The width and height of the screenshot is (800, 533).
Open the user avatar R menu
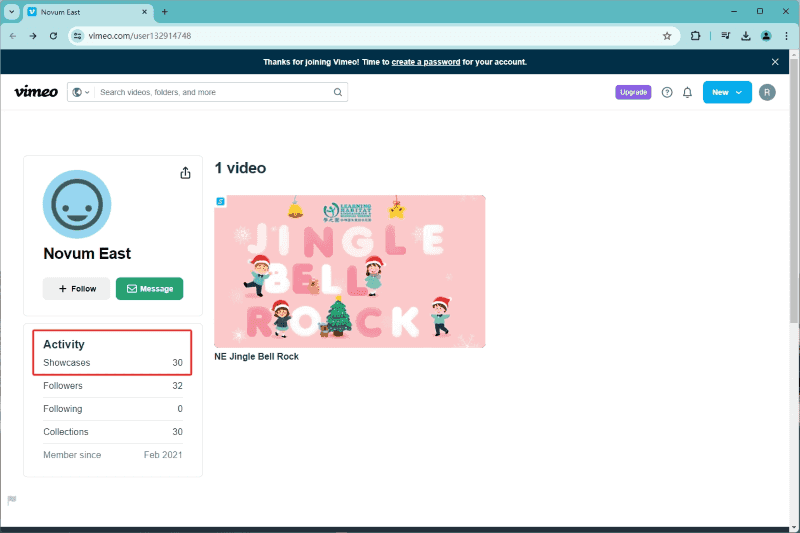(x=767, y=92)
